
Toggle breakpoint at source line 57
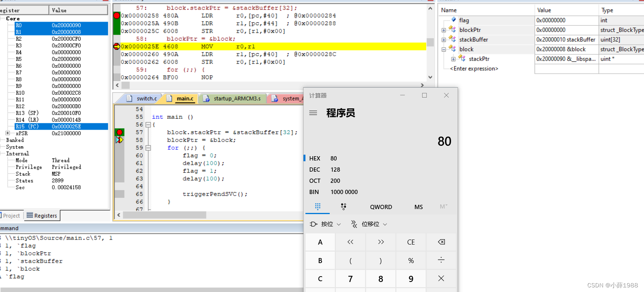120,132
